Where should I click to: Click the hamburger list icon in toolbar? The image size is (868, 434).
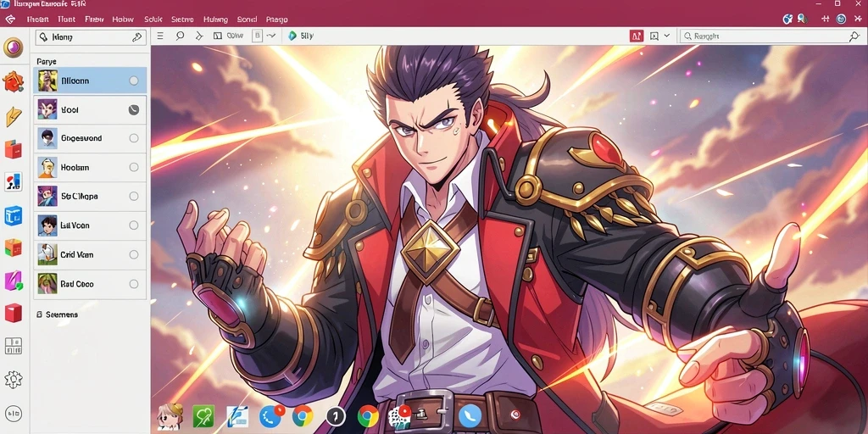point(160,36)
